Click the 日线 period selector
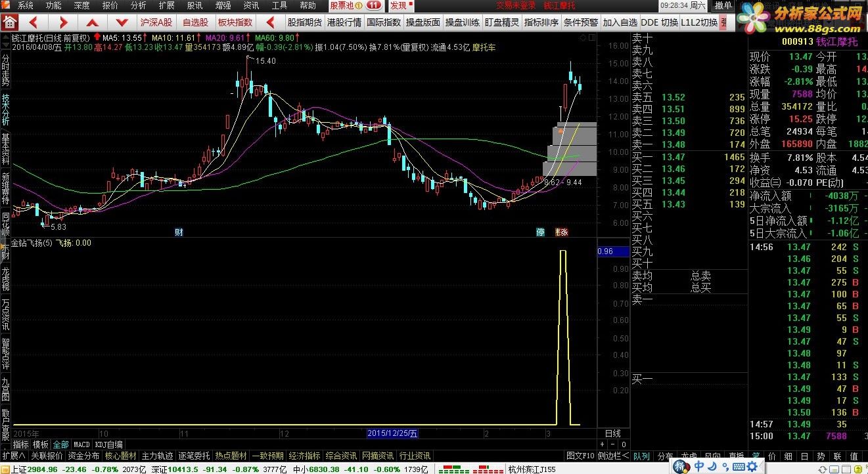Image resolution: width=868 pixels, height=474 pixels. click(612, 433)
